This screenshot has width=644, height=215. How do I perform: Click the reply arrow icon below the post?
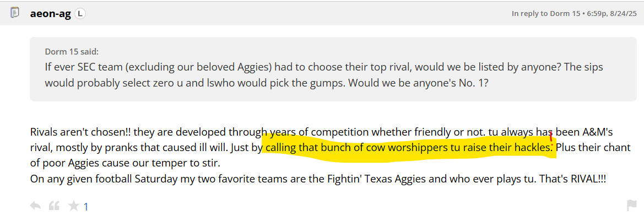tap(35, 206)
